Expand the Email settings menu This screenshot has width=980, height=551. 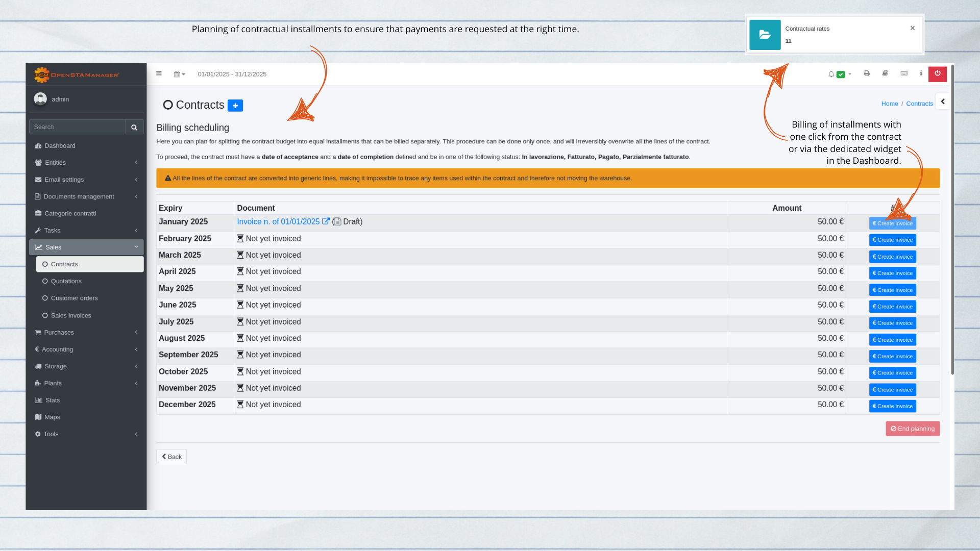point(86,180)
